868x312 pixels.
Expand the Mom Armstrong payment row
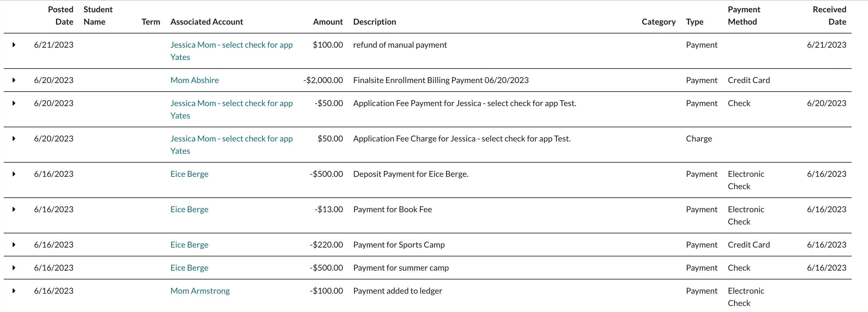(14, 291)
